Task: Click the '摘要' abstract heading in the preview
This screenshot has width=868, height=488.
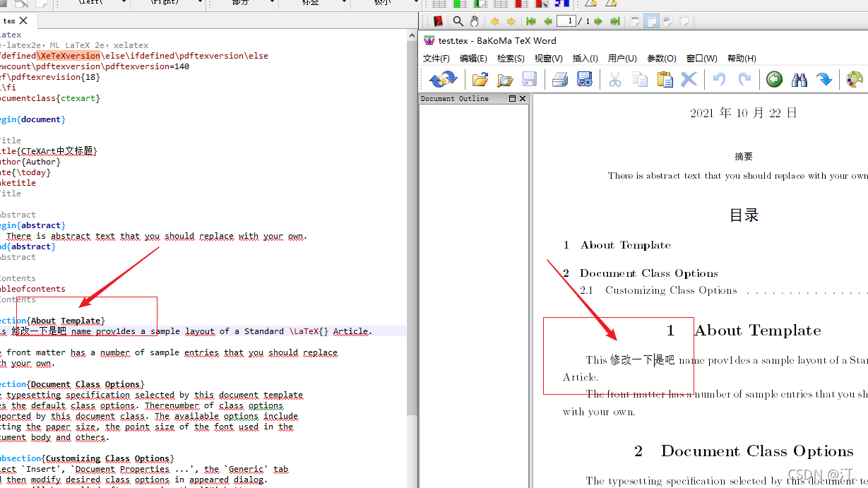Action: tap(744, 157)
